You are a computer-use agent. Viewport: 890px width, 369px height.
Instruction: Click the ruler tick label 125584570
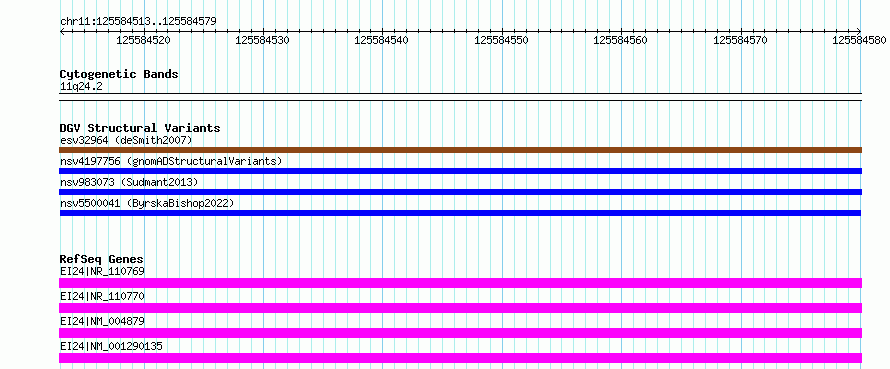(x=741, y=40)
